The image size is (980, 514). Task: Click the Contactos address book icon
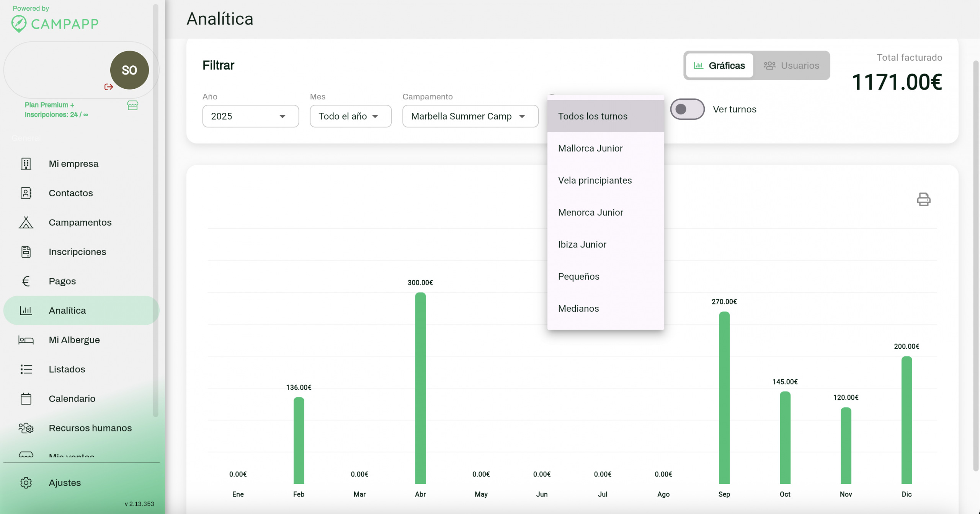coord(26,193)
